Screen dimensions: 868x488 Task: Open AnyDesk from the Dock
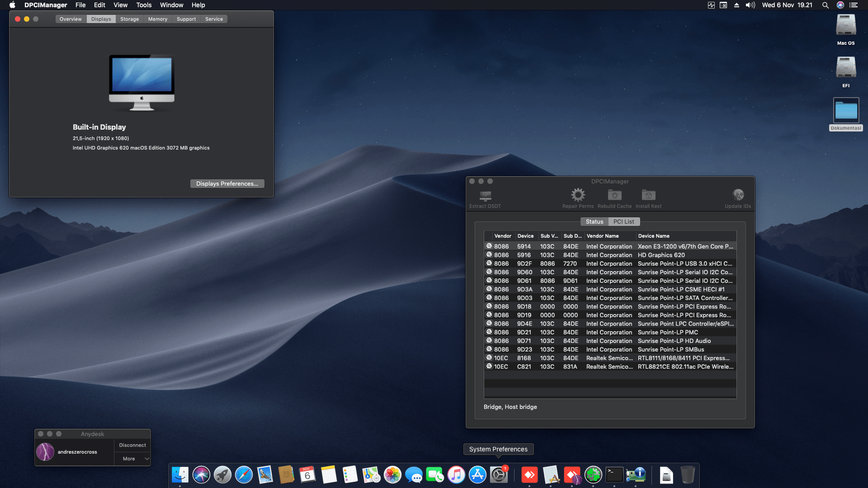point(530,475)
